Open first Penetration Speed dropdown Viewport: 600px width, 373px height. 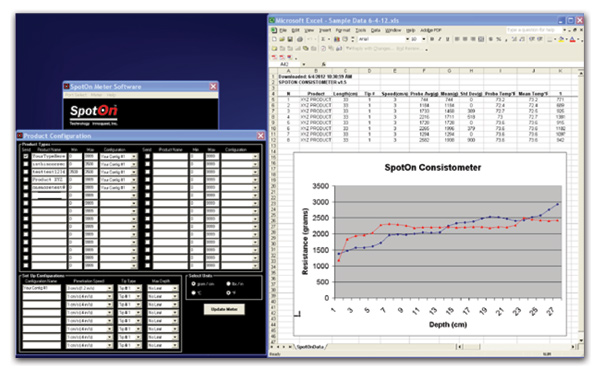110,288
